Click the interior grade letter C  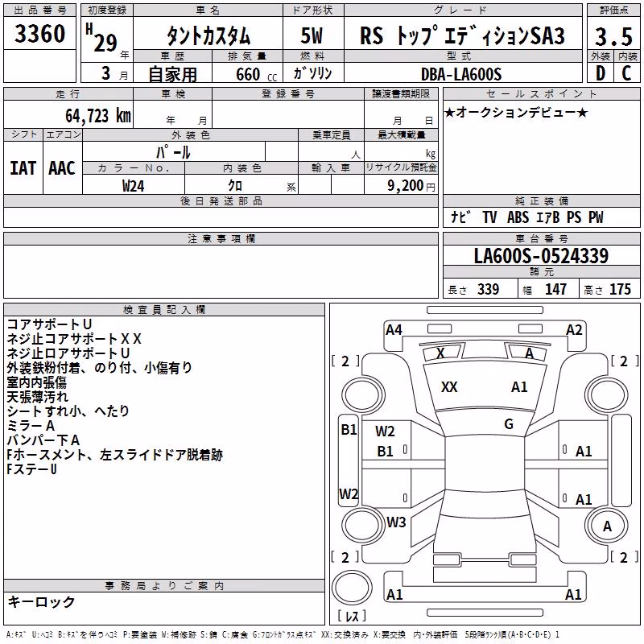click(x=626, y=73)
